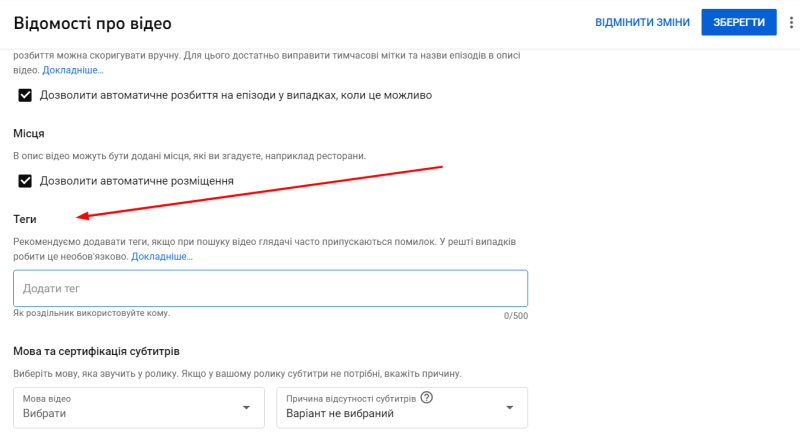
Task: Expand Причина відсутності субтитрів dropdown
Action: [x=402, y=407]
